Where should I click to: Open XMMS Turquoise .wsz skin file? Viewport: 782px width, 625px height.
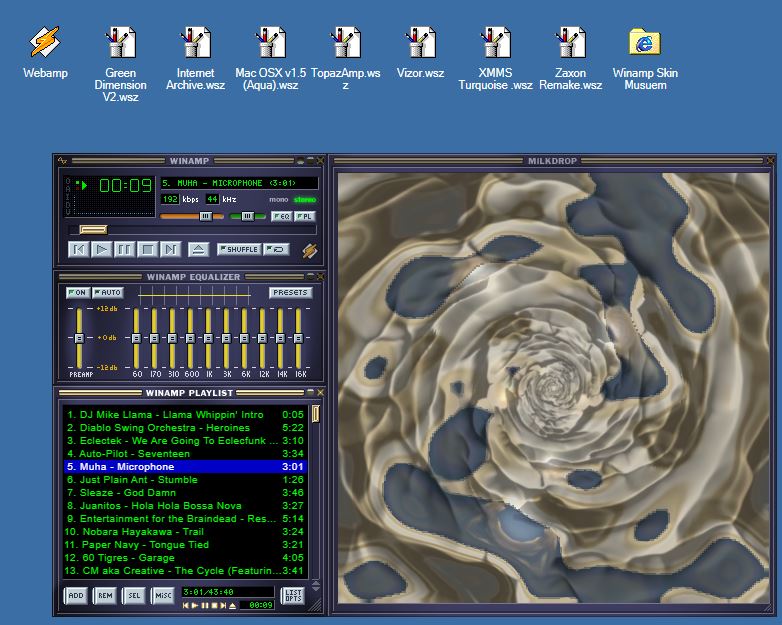[495, 57]
